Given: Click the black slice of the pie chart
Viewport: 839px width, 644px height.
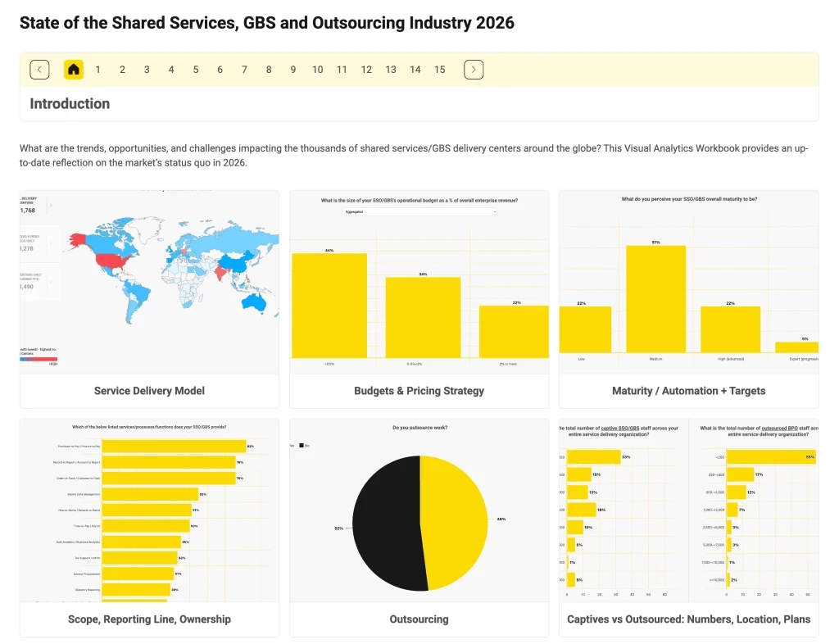Looking at the screenshot, I should click(385, 524).
